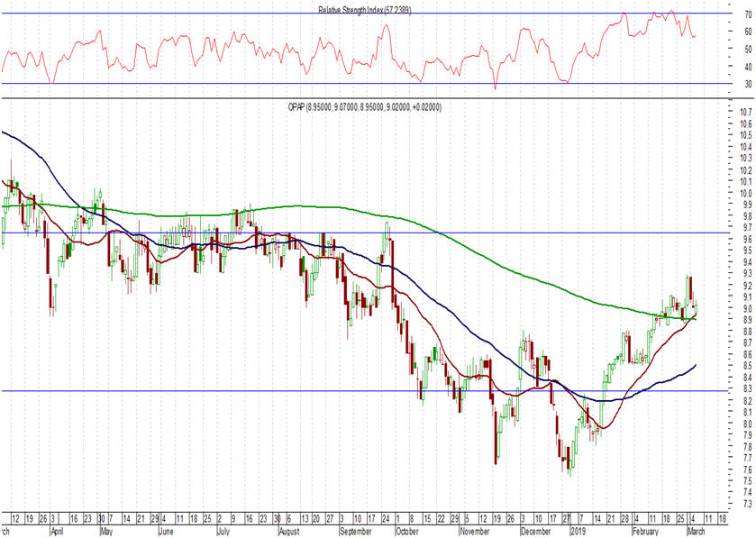Select the June month label
The image size is (756, 538).
pyautogui.click(x=166, y=532)
